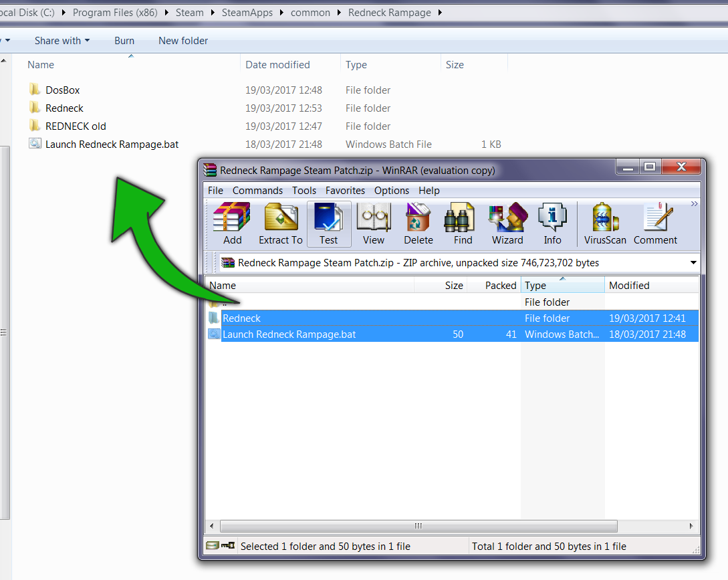
Task: Open the File menu in WinRAR
Action: pyautogui.click(x=215, y=191)
